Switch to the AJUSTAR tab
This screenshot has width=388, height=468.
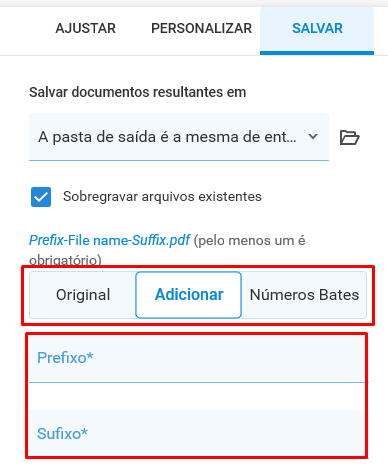click(x=86, y=28)
